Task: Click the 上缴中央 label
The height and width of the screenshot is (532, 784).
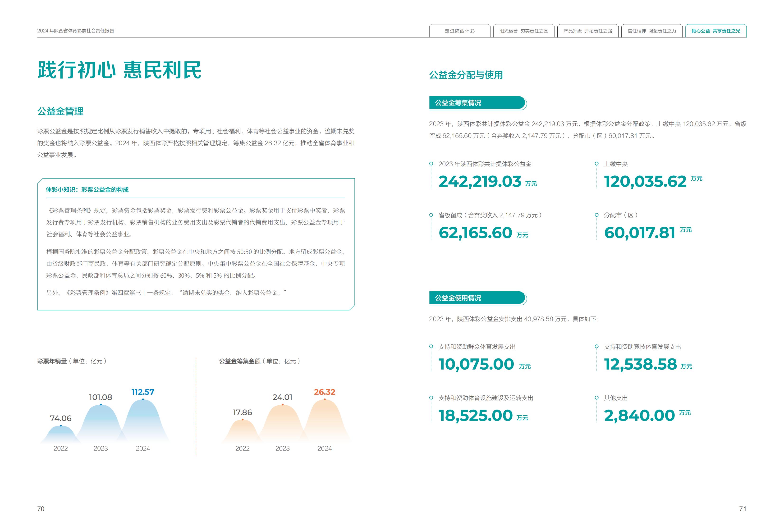Action: 616,164
